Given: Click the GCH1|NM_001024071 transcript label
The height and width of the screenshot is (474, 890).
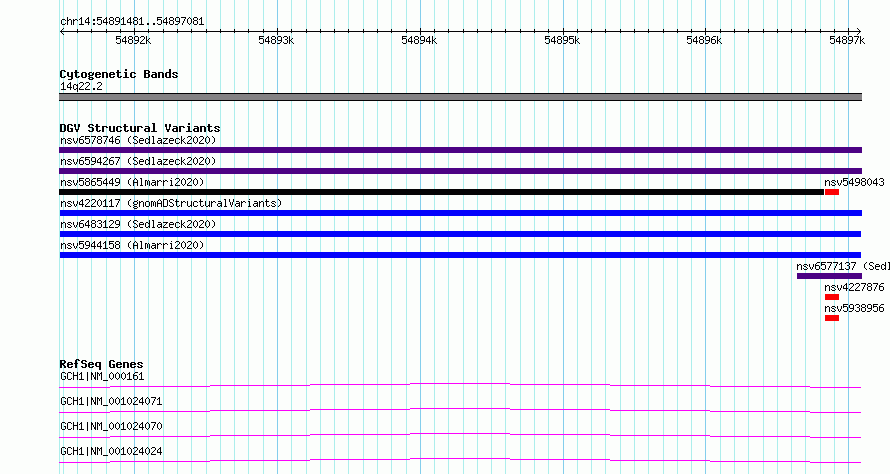Looking at the screenshot, I should pyautogui.click(x=111, y=401).
